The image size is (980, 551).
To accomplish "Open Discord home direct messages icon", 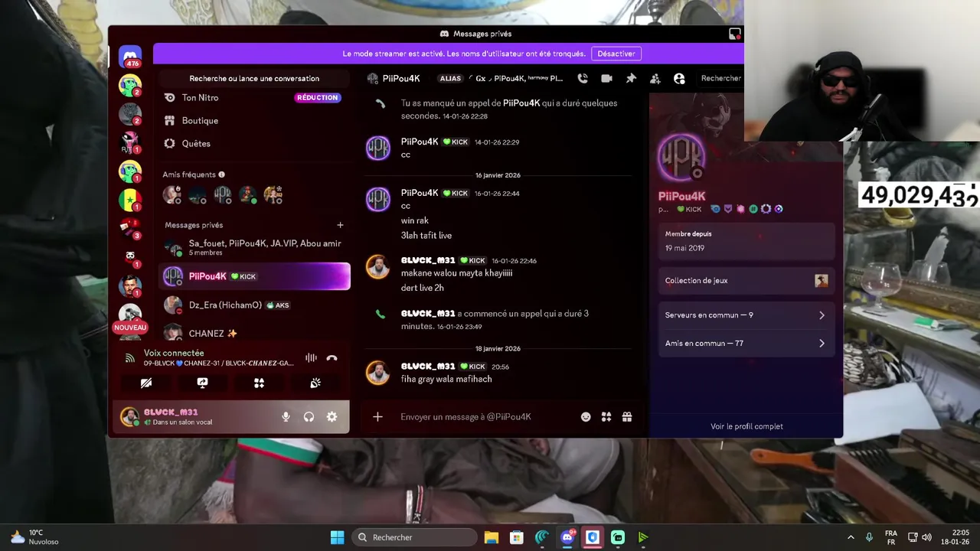I will [x=130, y=56].
